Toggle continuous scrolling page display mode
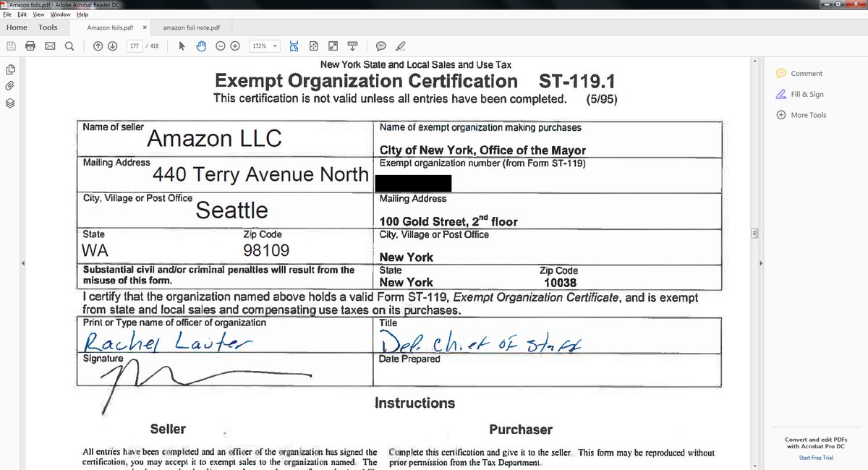The width and height of the screenshot is (868, 470). (x=294, y=46)
